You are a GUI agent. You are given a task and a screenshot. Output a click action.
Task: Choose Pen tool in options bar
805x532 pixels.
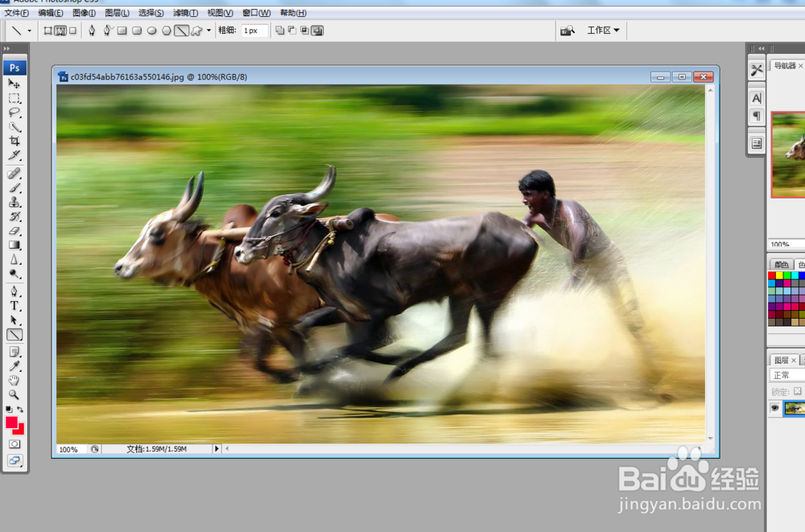(x=92, y=31)
